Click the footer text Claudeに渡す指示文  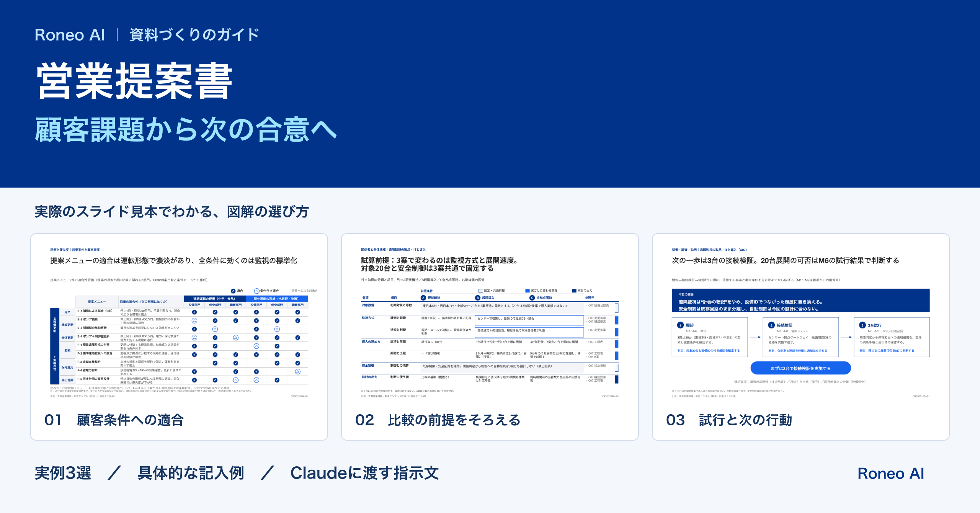pyautogui.click(x=365, y=473)
